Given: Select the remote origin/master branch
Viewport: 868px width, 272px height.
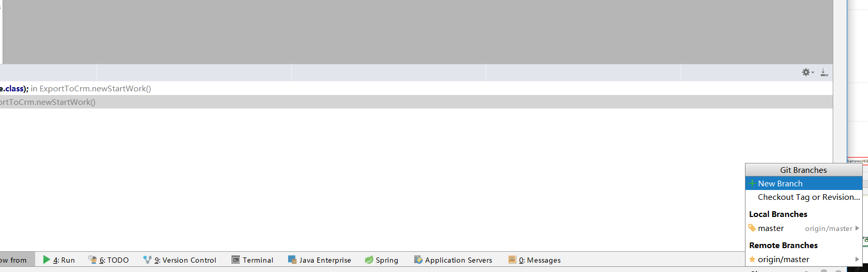Looking at the screenshot, I should click(x=783, y=260).
